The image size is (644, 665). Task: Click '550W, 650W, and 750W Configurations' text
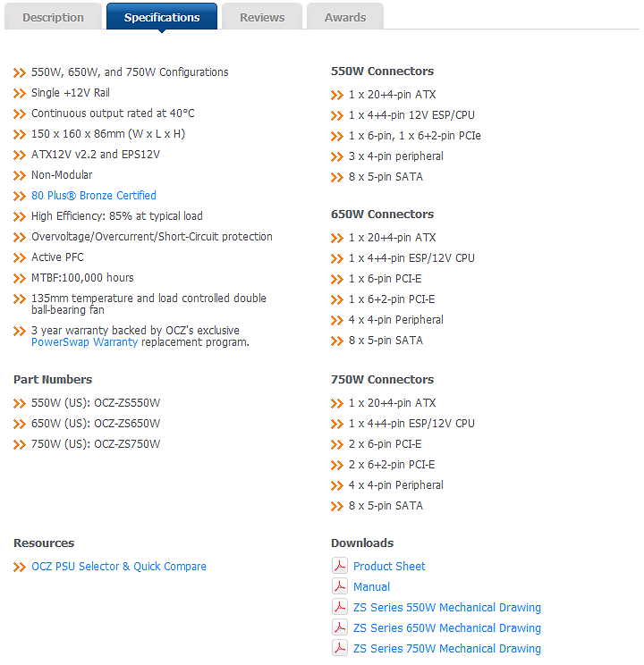click(x=130, y=72)
